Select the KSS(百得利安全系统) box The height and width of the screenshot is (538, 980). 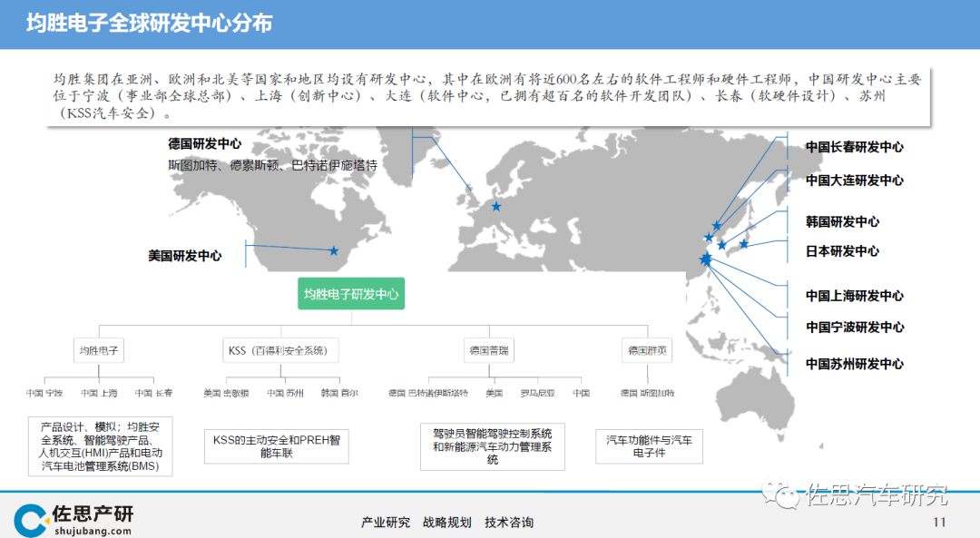[280, 350]
